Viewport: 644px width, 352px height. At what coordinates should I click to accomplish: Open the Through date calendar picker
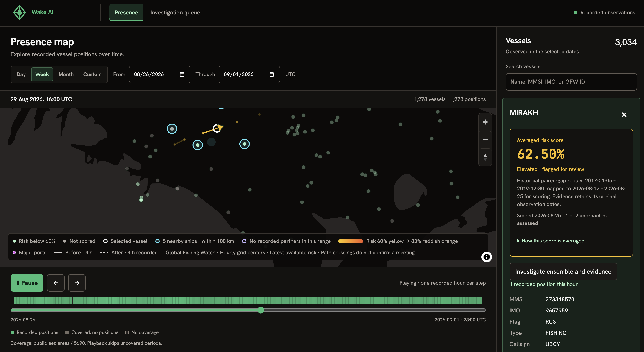click(271, 74)
